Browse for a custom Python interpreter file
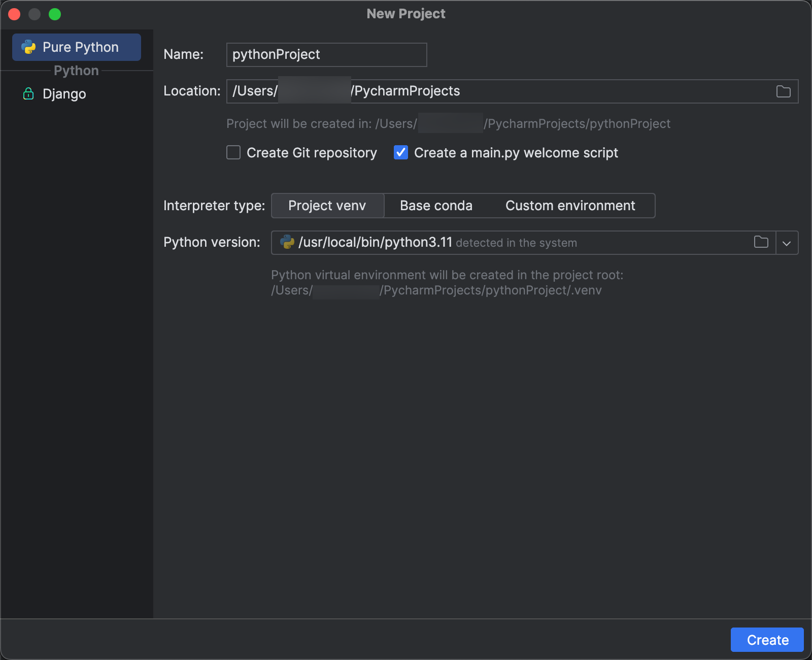812x660 pixels. point(761,243)
